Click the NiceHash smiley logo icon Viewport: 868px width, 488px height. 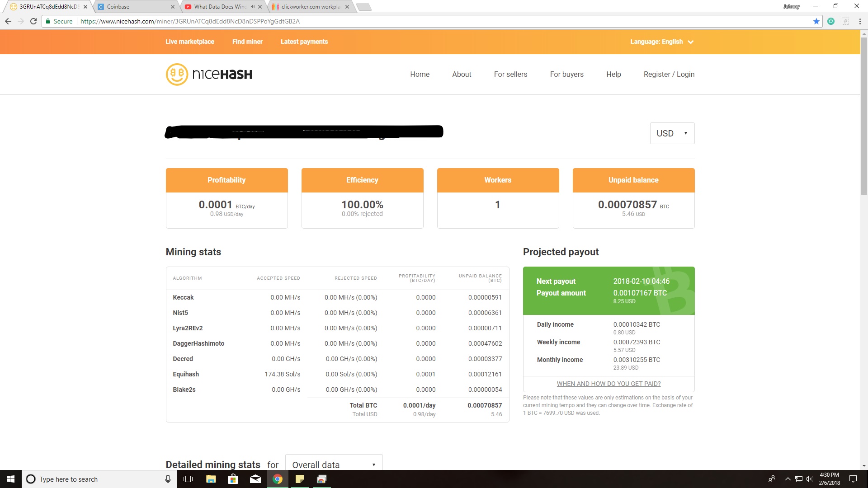click(177, 75)
